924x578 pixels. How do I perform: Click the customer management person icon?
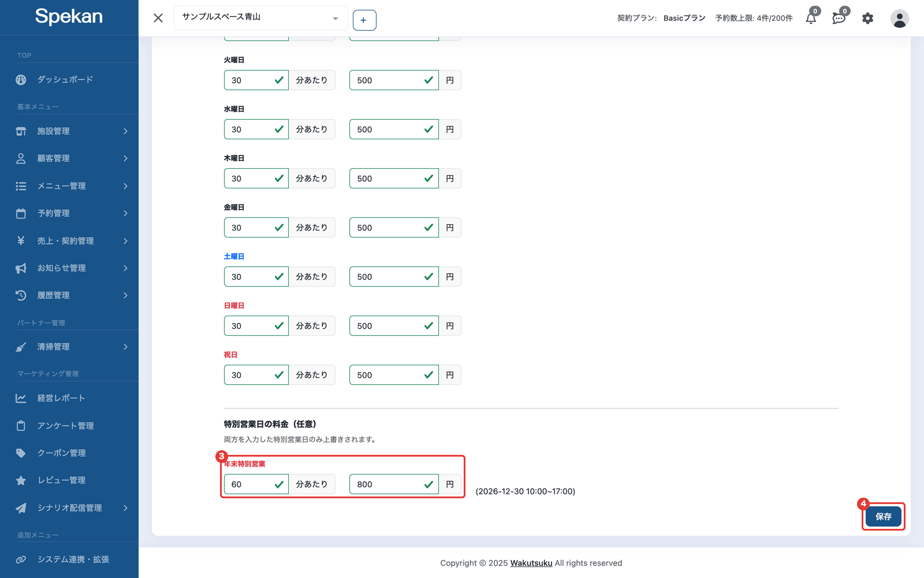pyautogui.click(x=21, y=158)
